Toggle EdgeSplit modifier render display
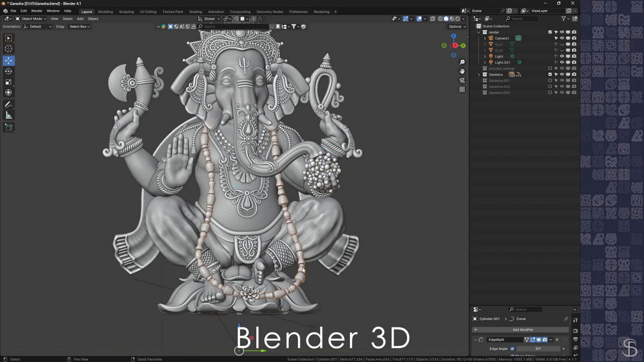The width and height of the screenshot is (644, 362). (545, 339)
